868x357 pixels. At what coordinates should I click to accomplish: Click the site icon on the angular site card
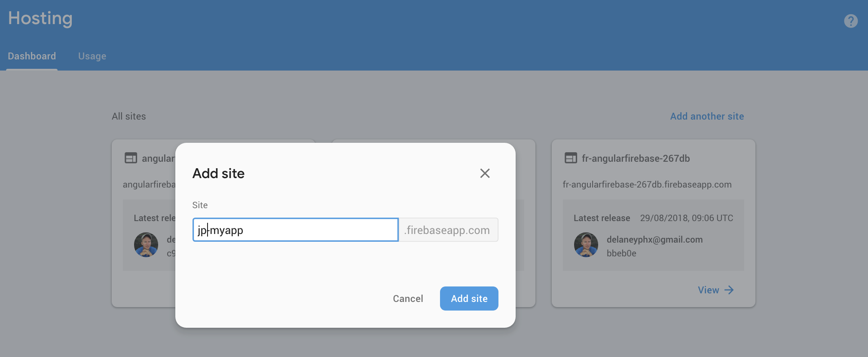click(x=130, y=158)
